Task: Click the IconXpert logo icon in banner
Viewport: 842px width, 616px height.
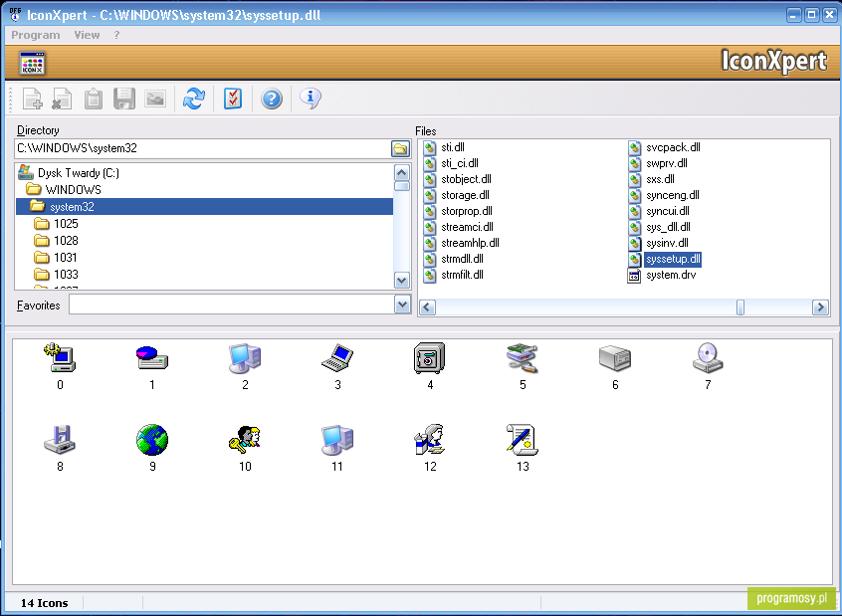Action: point(32,63)
